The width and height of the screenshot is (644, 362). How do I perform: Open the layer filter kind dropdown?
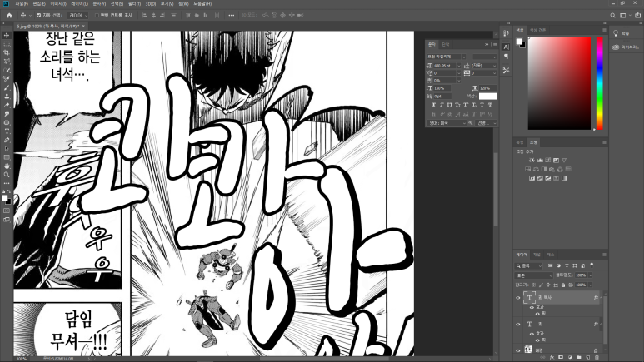point(529,266)
